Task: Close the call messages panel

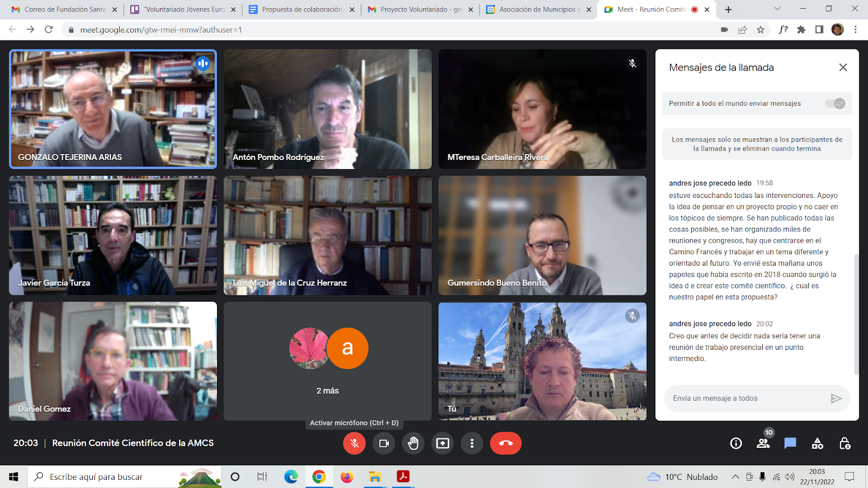Action: pos(843,67)
